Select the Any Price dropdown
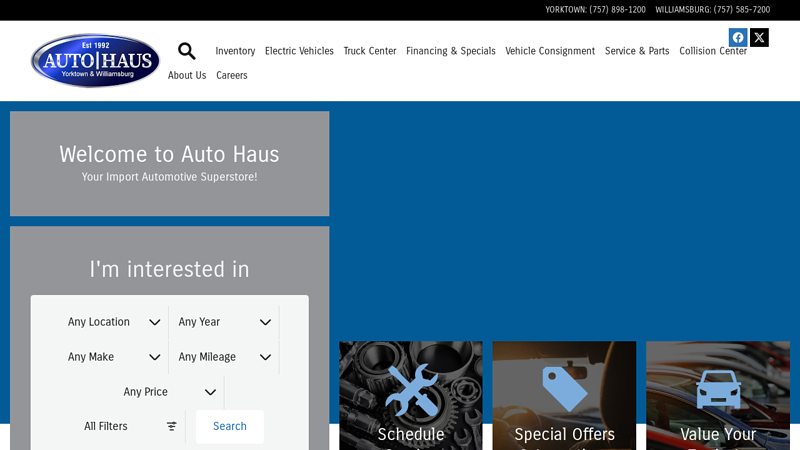 coord(169,392)
